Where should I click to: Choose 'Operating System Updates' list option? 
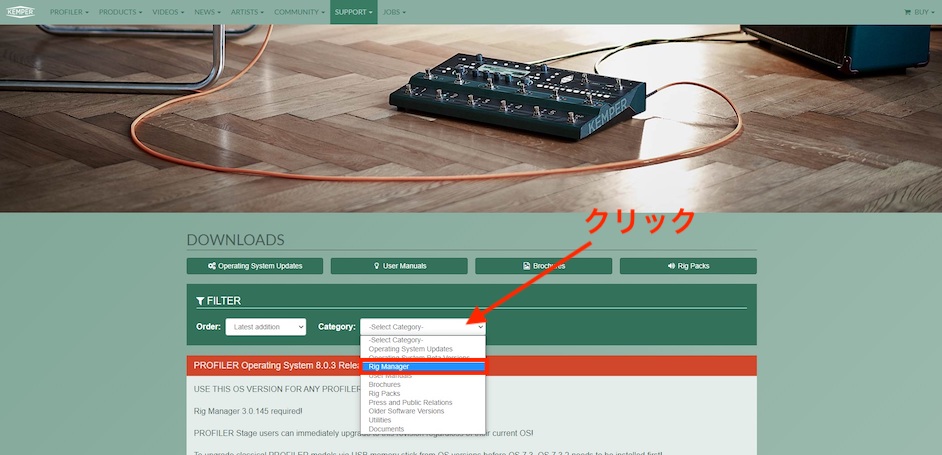pos(423,349)
